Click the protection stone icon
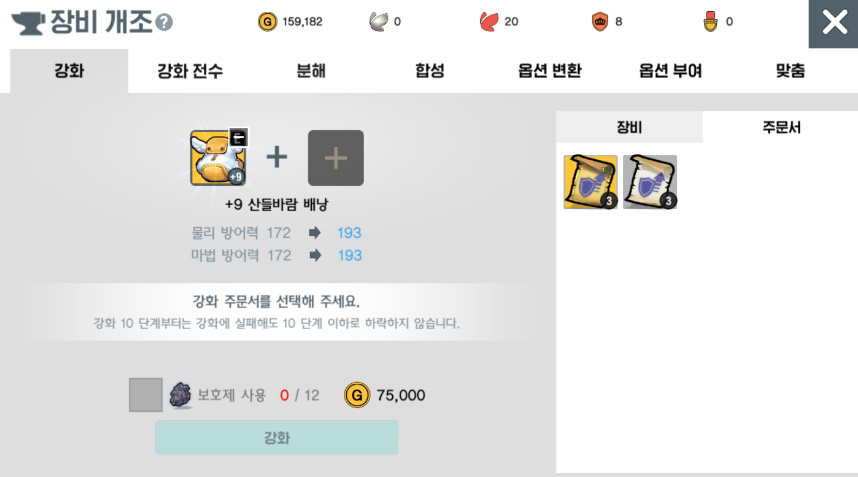 point(180,394)
